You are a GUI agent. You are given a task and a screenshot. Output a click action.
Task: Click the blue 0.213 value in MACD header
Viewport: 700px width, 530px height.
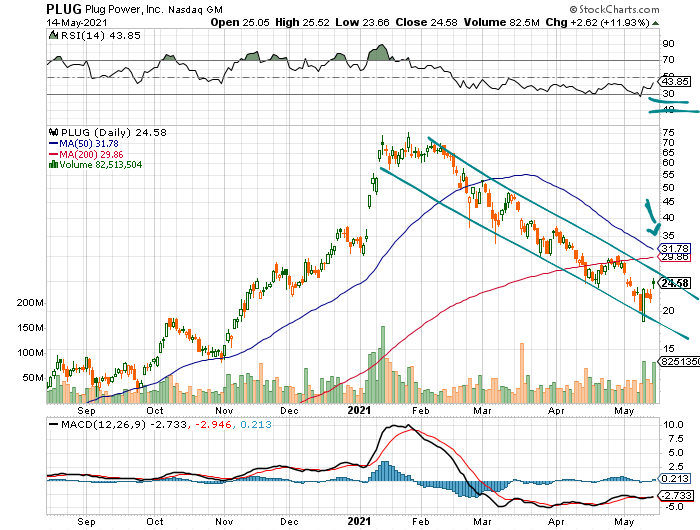[x=256, y=425]
